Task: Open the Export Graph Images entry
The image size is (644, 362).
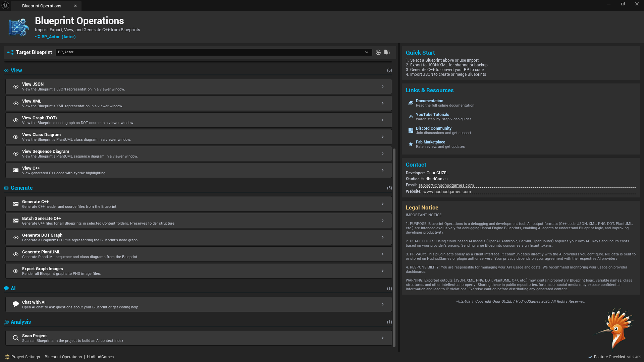Action: tap(199, 271)
